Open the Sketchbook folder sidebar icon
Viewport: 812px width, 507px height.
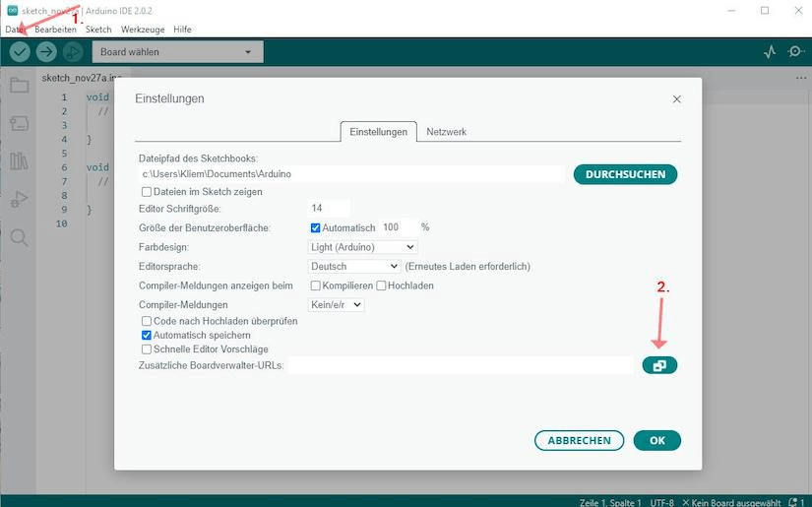(19, 86)
